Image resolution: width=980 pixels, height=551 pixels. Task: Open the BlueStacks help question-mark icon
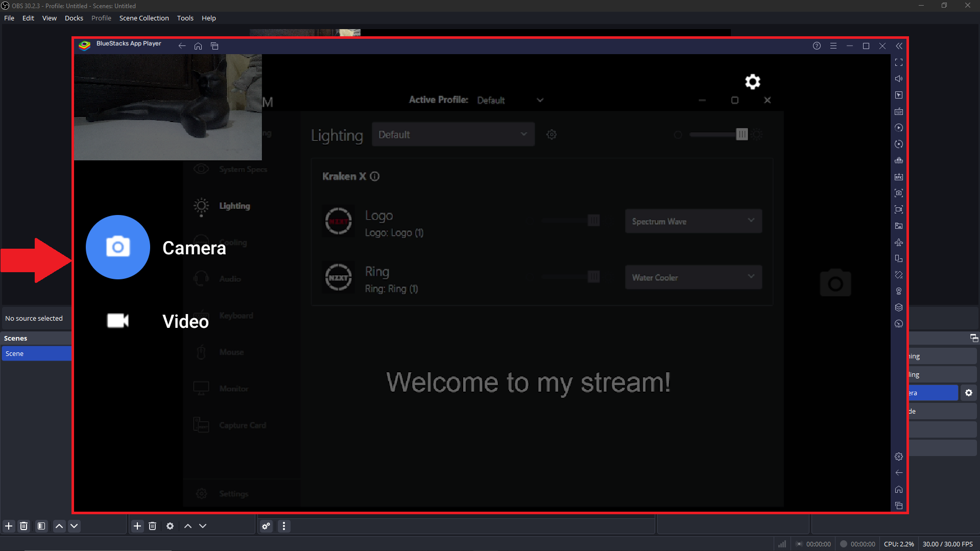click(817, 46)
